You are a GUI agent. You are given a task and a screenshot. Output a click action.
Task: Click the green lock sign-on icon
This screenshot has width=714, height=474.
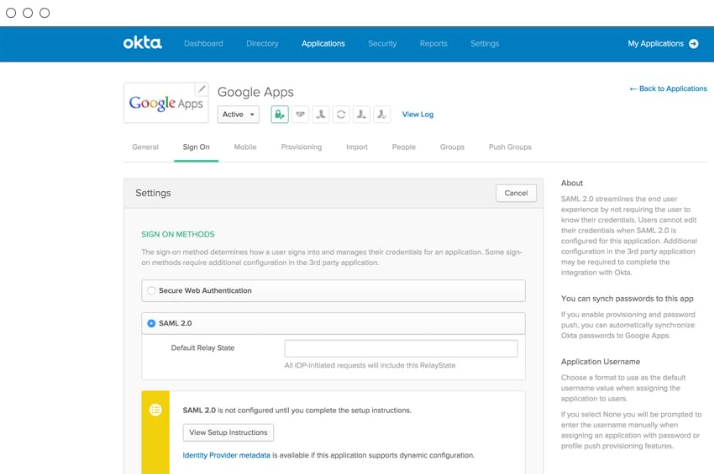tap(280, 114)
